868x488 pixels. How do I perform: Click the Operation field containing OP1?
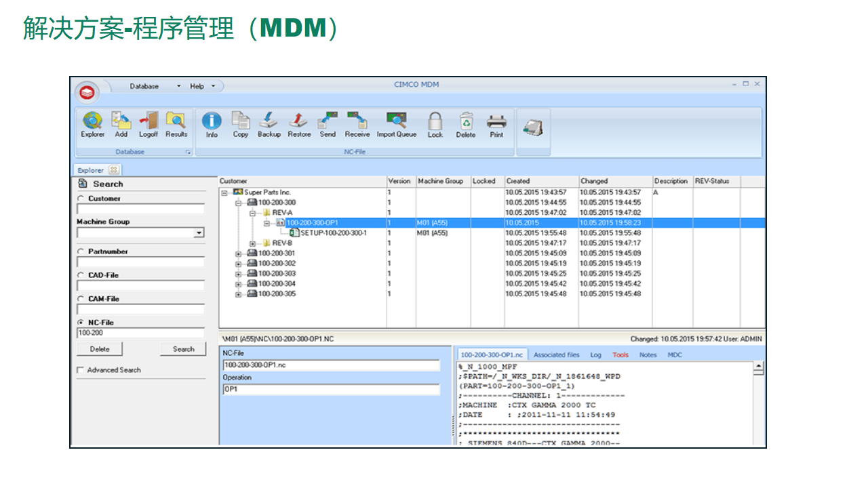(x=331, y=390)
